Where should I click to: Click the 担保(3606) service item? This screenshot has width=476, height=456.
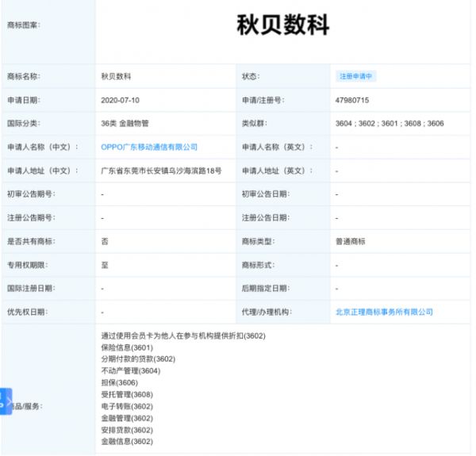(x=119, y=383)
